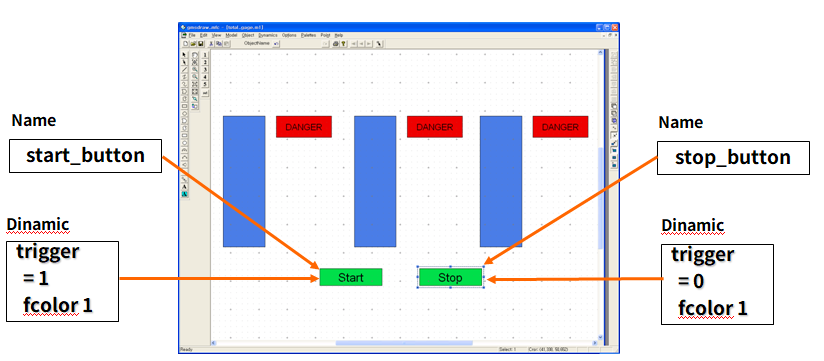Open the Dynamics menu
Image resolution: width=824 pixels, height=361 pixels.
pos(268,35)
